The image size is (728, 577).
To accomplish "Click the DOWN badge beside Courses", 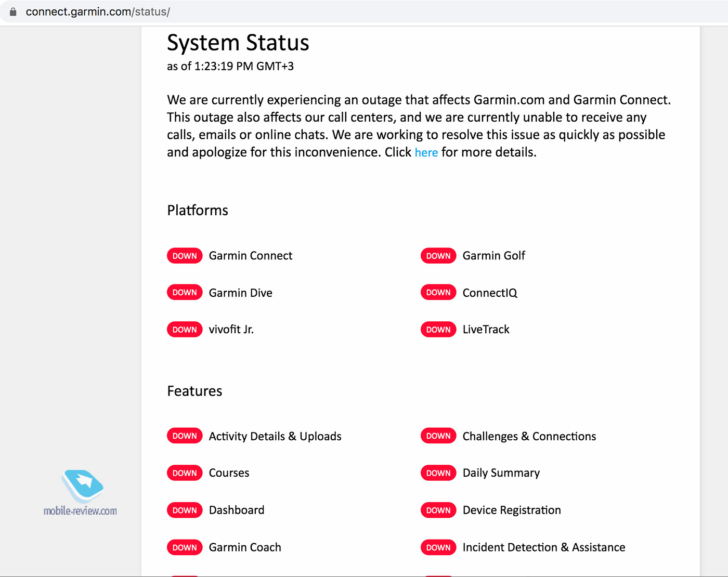I will click(185, 473).
